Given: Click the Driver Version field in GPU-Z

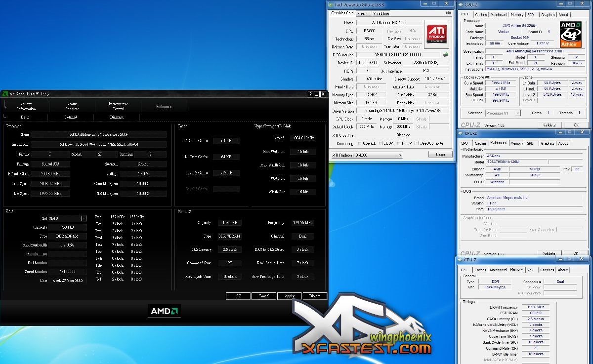Looking at the screenshot, I should coord(403,111).
